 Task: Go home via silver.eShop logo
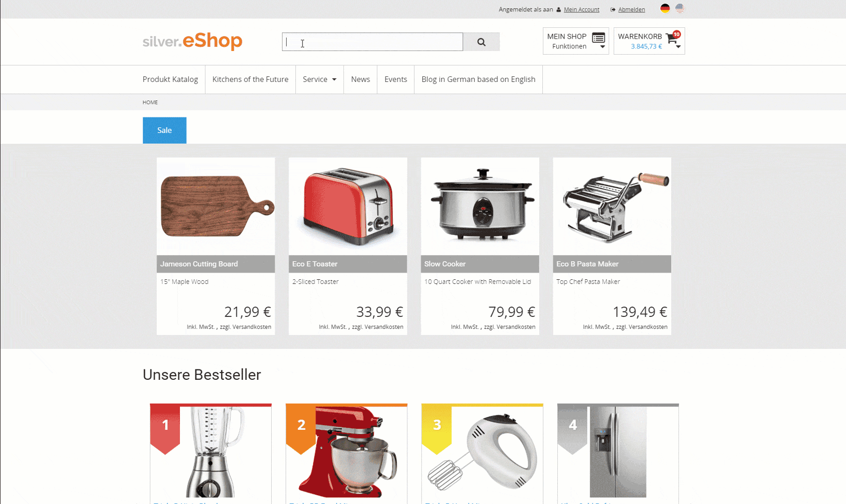[192, 41]
